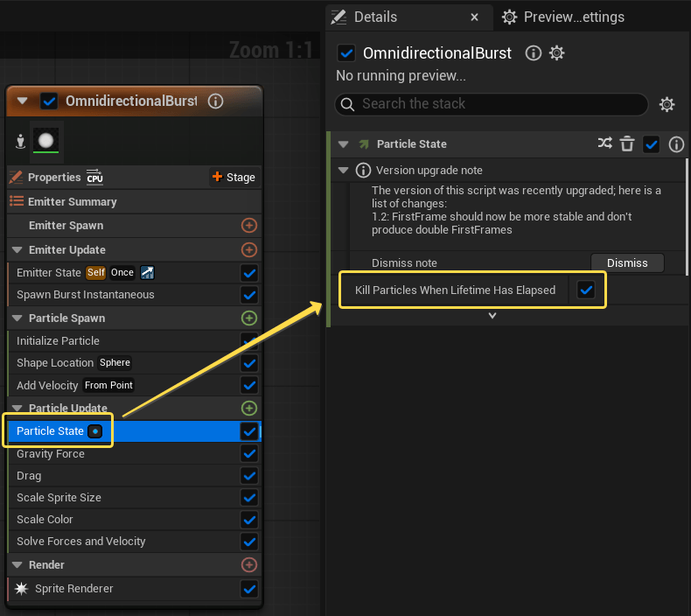Open the Preview Settings tab
691x616 pixels.
pos(574,17)
